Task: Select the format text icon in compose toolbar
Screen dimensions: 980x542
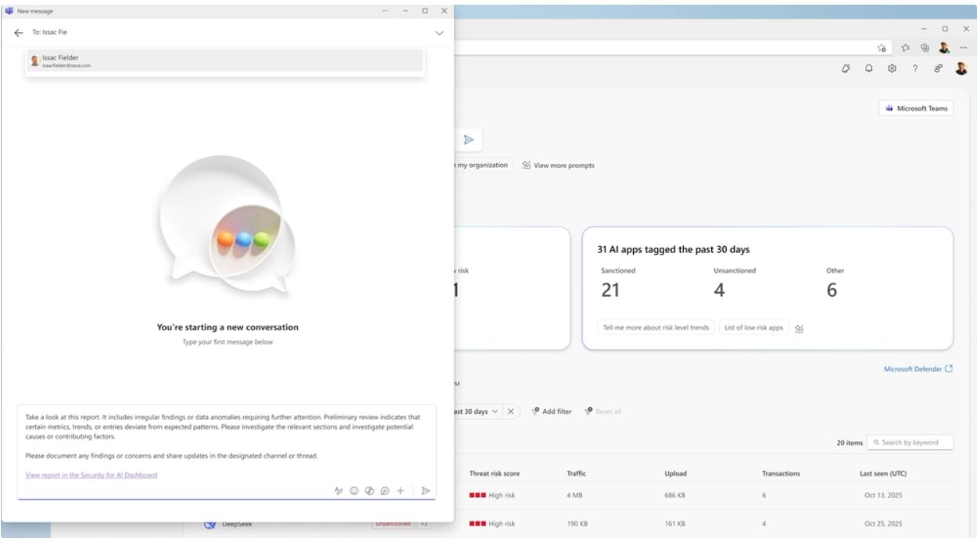Action: tap(339, 490)
